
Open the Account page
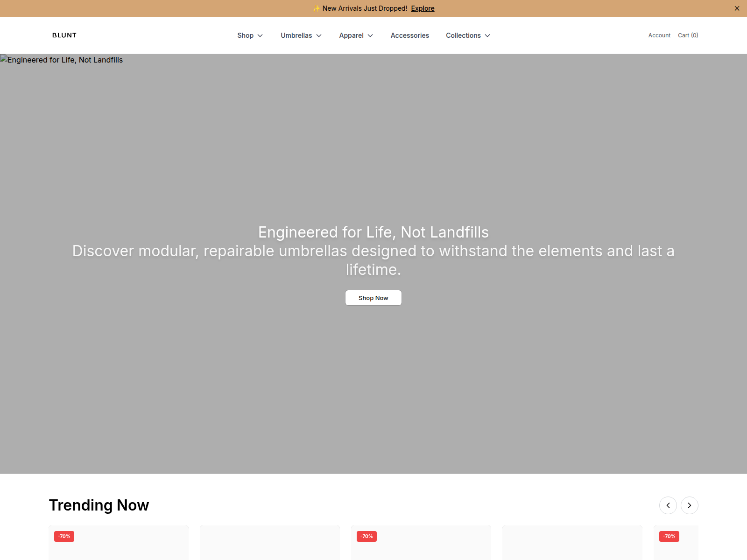click(x=659, y=35)
